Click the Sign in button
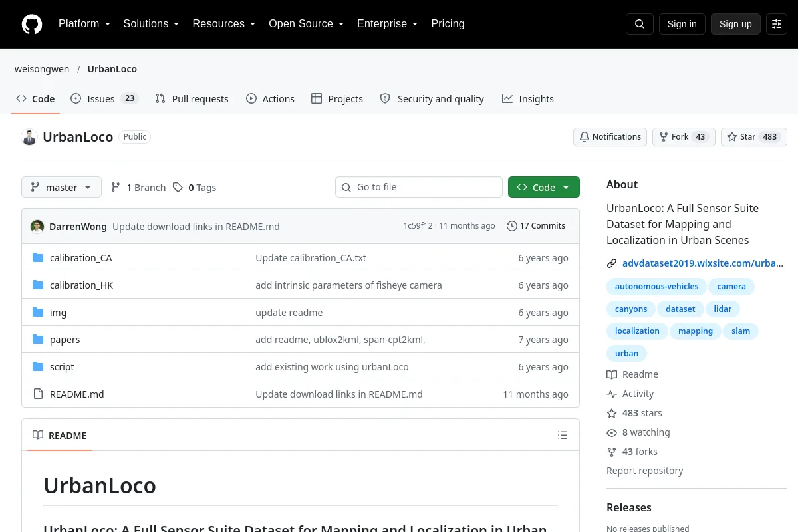 pos(682,24)
